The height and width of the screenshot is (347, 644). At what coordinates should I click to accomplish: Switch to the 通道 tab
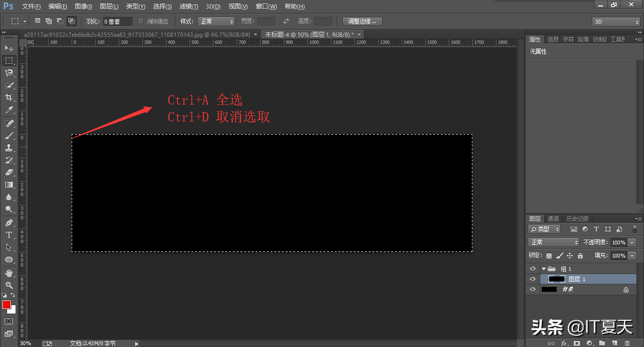point(553,218)
